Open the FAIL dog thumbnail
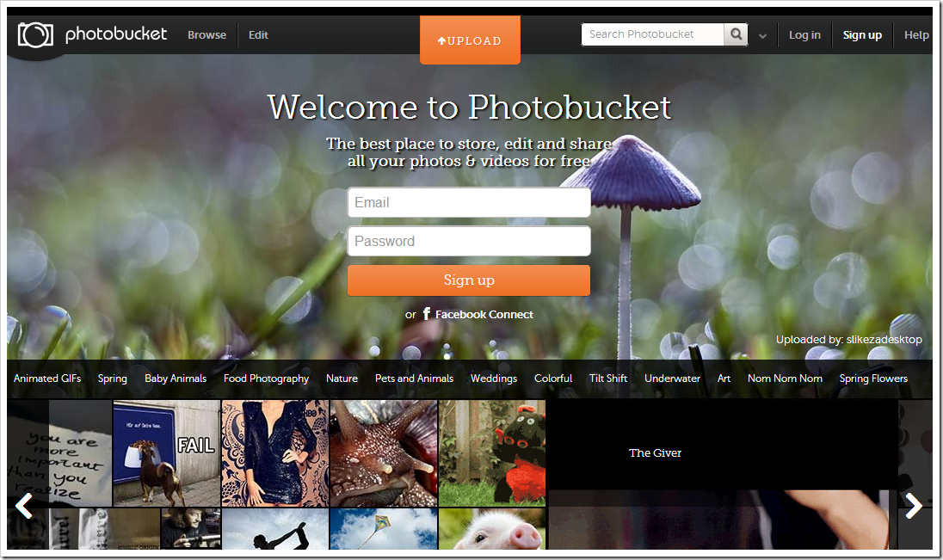Screen dimensions: 943x560 click(167, 453)
